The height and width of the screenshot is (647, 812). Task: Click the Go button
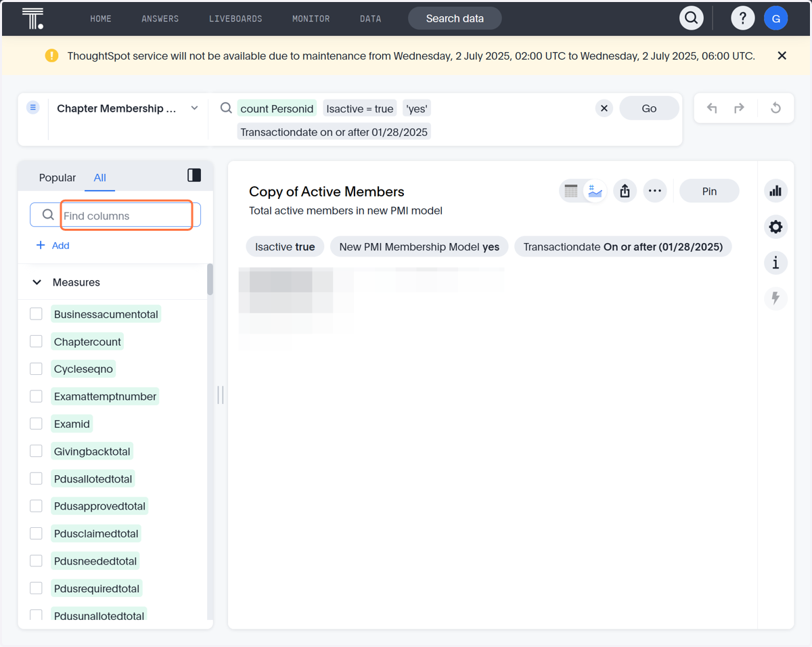[x=649, y=108]
